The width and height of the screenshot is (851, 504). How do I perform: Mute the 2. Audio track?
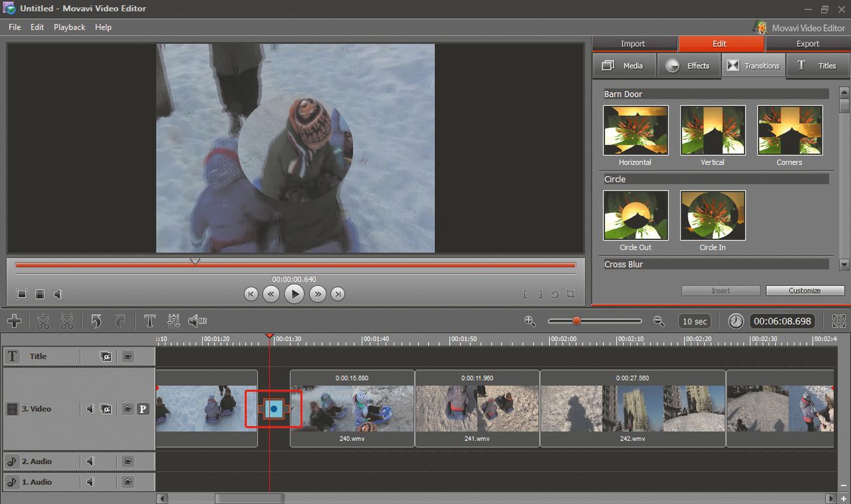90,461
